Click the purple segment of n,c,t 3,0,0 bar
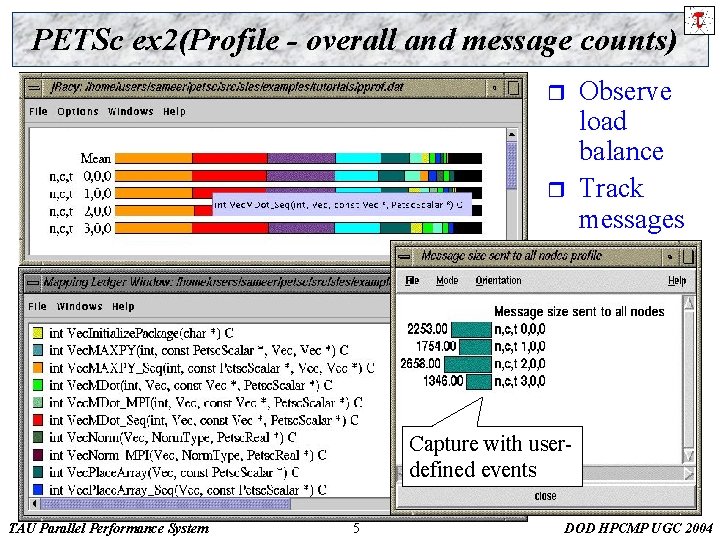Viewport: 720px width, 540px height. 302,228
